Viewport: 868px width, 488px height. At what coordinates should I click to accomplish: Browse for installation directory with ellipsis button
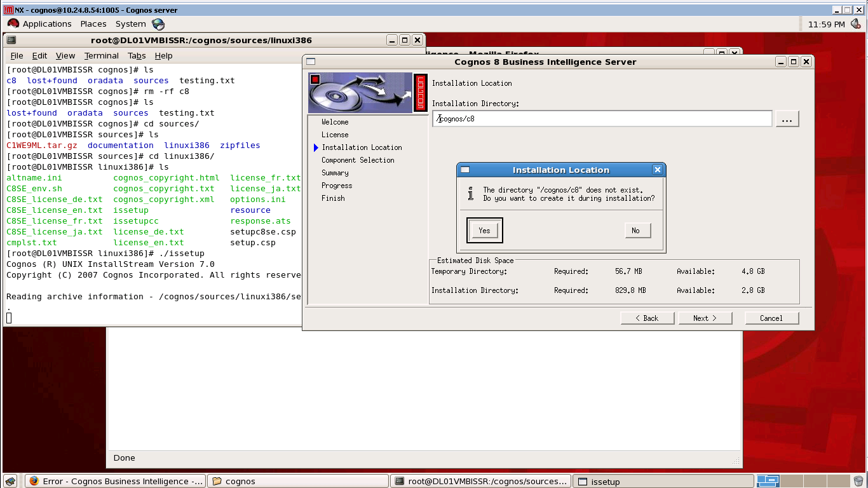click(787, 119)
